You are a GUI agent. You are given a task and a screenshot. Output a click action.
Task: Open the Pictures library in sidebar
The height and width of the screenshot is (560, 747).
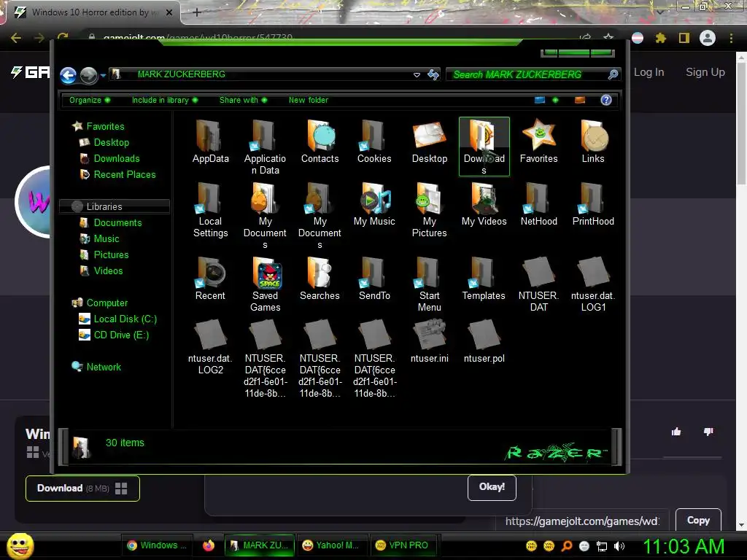(x=104, y=254)
